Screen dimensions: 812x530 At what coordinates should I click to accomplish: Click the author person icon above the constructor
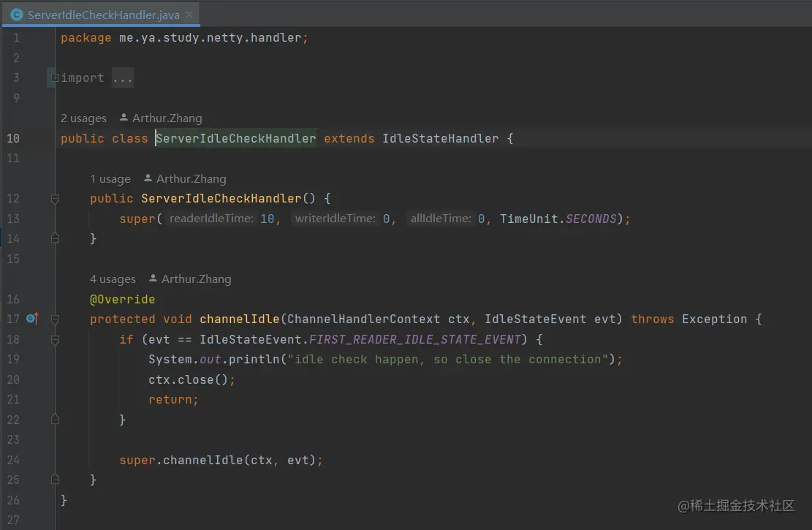[148, 178]
